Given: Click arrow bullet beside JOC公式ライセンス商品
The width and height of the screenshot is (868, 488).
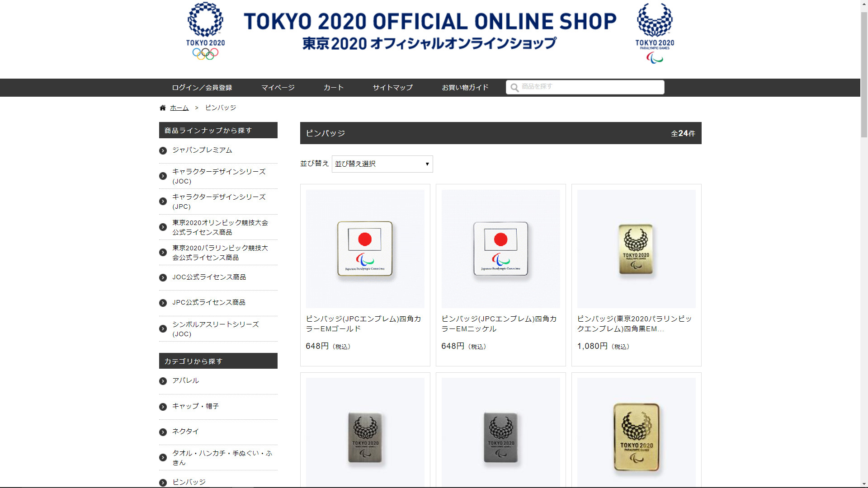Looking at the screenshot, I should click(163, 278).
